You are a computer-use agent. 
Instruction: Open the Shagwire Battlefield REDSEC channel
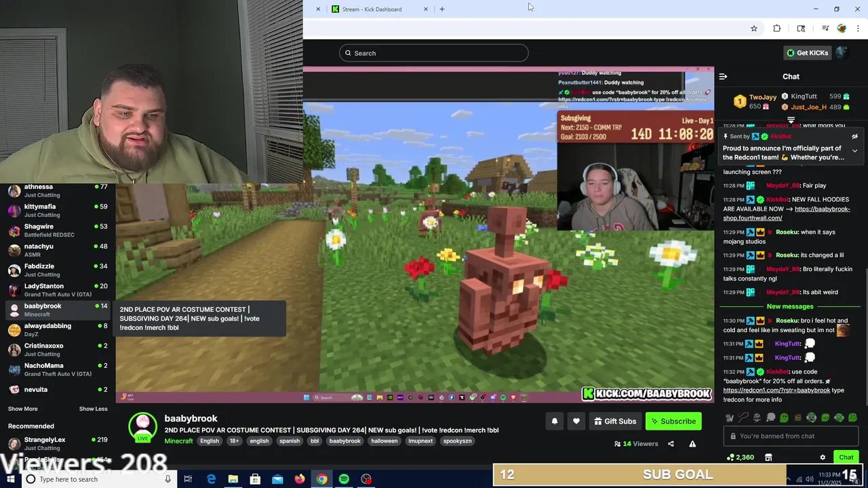58,230
